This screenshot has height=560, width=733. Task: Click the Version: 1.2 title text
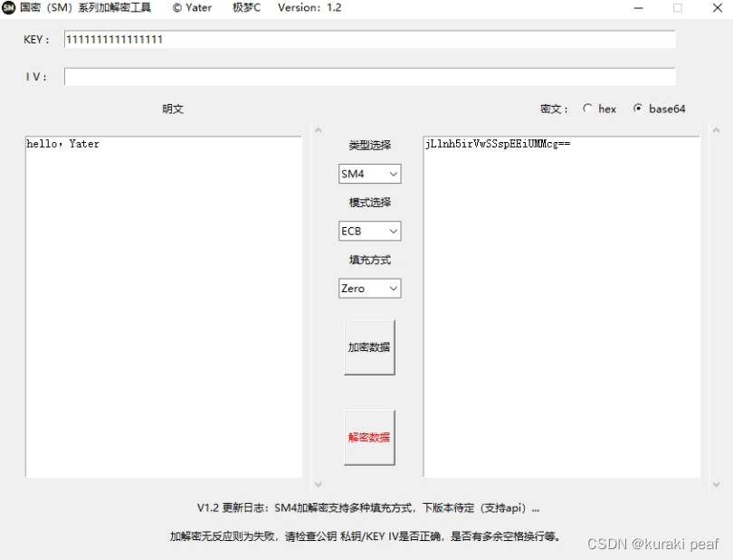(x=309, y=8)
